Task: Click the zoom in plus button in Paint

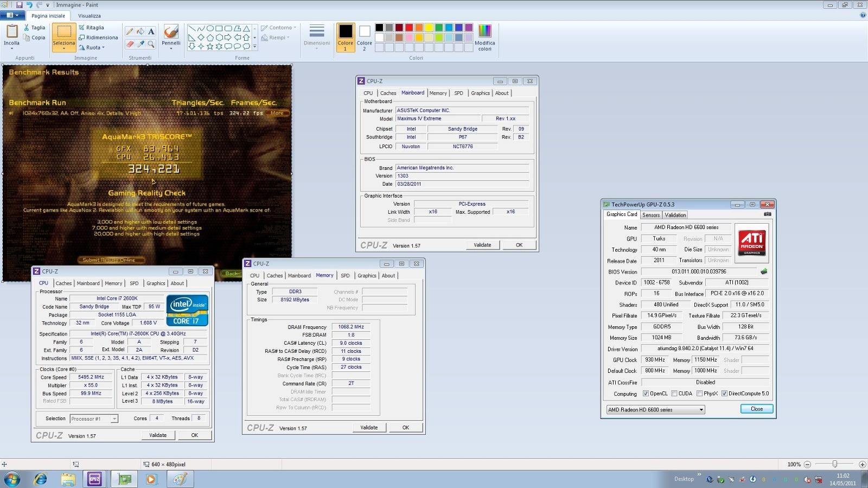Action: 862,464
